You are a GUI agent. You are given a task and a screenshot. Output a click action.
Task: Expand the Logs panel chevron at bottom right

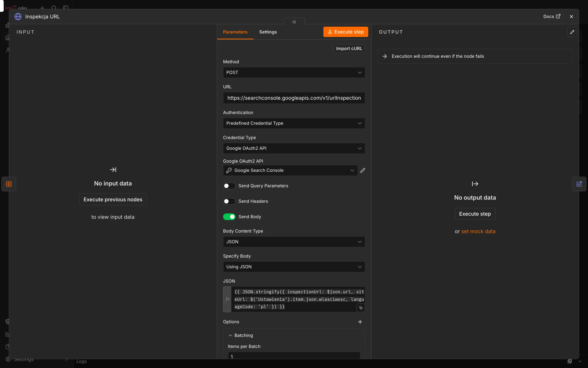(580, 361)
